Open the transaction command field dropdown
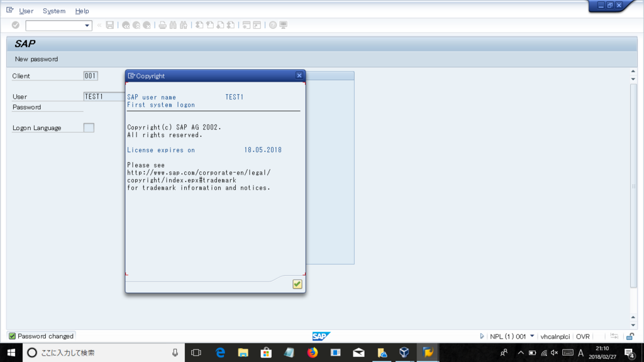This screenshot has height=362, width=644. (87, 25)
